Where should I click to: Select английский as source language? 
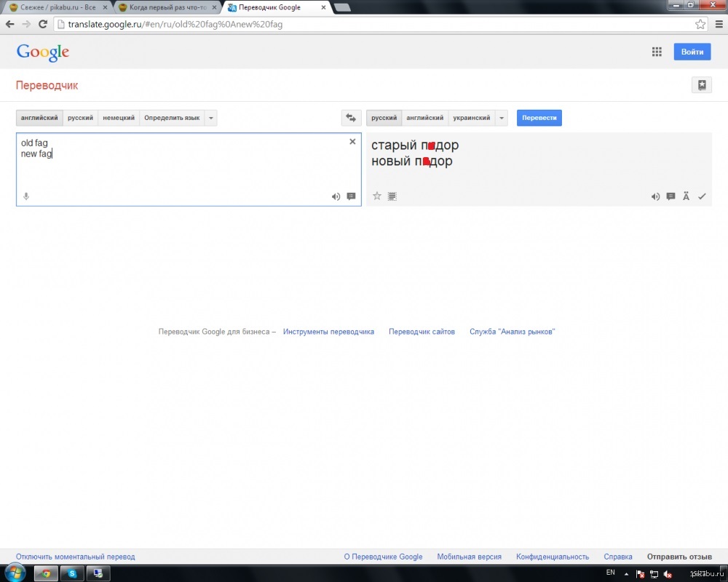click(39, 118)
